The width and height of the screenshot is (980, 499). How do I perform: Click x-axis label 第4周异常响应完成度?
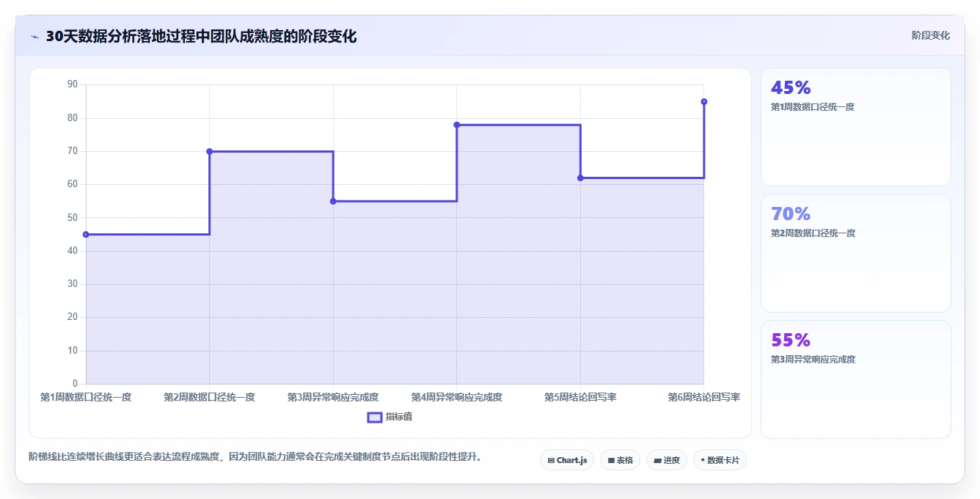pos(456,397)
